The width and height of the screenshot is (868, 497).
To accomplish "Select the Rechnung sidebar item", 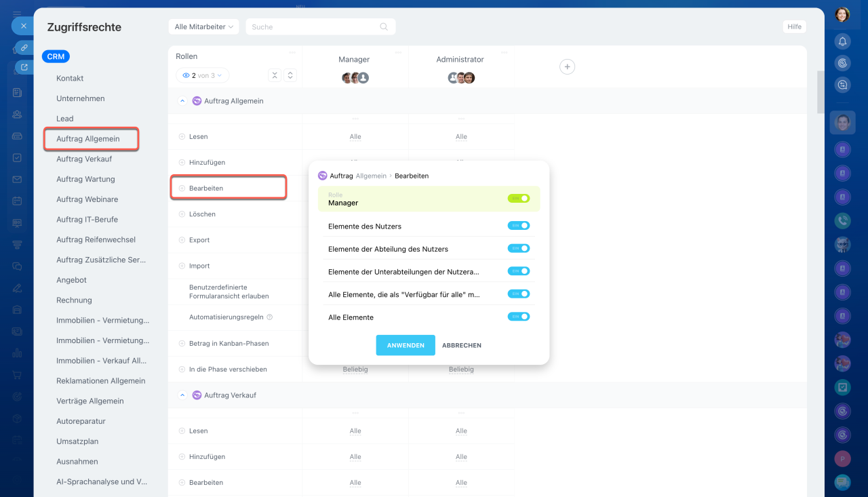I will [74, 300].
